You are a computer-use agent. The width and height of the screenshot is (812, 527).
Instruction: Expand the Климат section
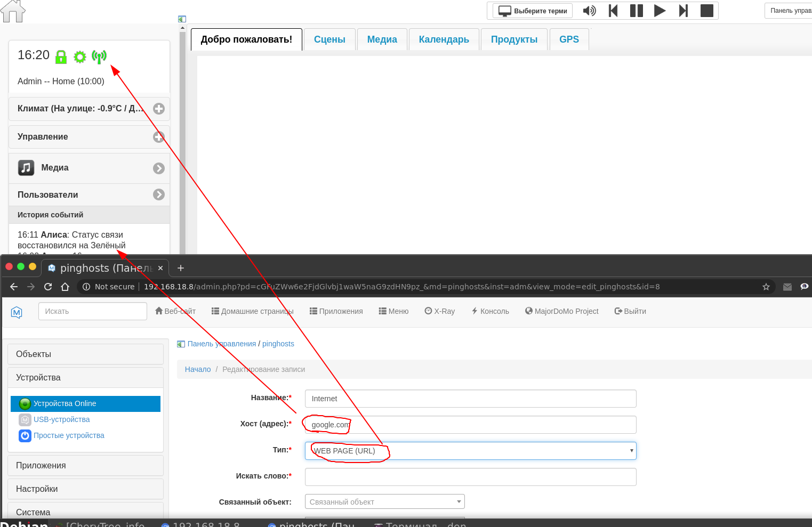(158, 109)
